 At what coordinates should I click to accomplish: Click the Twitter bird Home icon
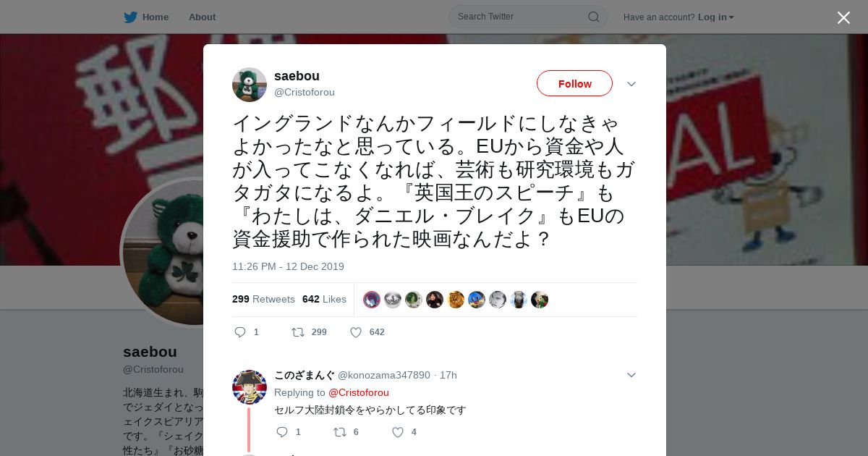coord(130,17)
